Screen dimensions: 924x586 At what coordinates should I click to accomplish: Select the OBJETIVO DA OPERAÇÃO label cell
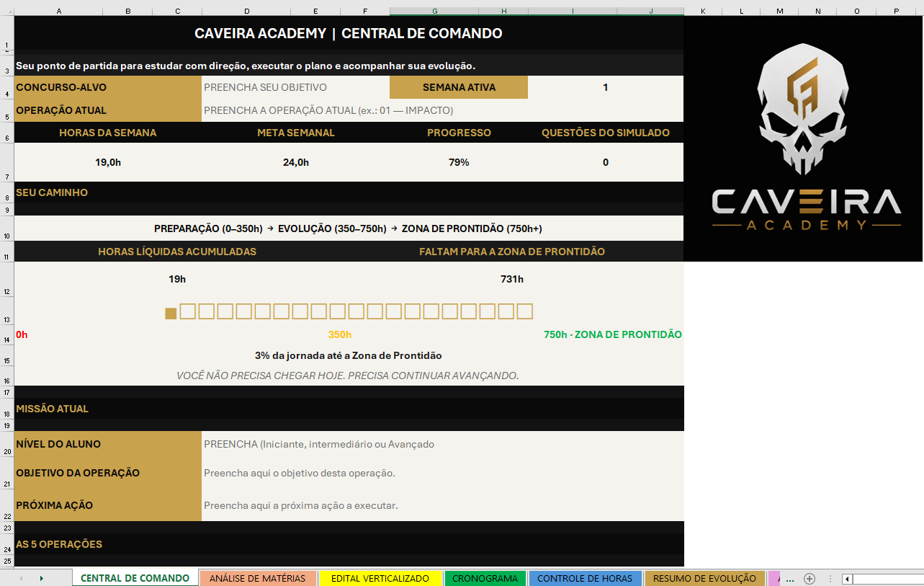click(x=108, y=473)
